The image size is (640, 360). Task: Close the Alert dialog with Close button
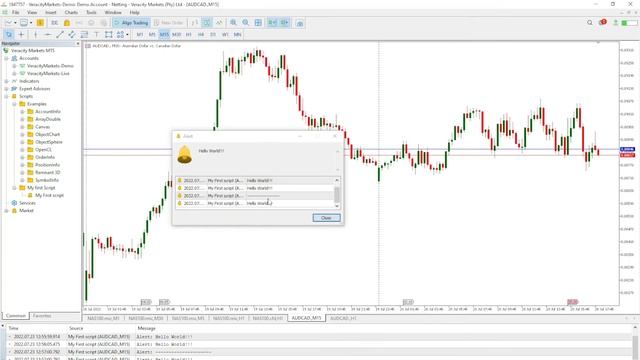click(x=326, y=218)
